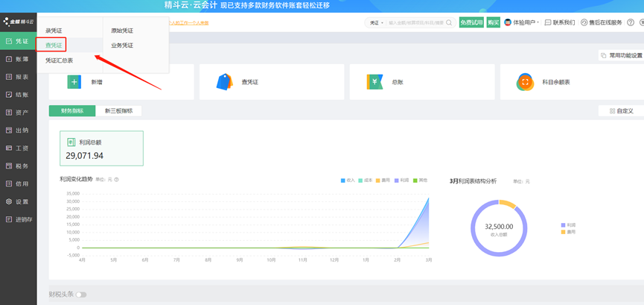Open the 凭证 module in sidebar
Screen dimensions: 644x305
[x=18, y=41]
